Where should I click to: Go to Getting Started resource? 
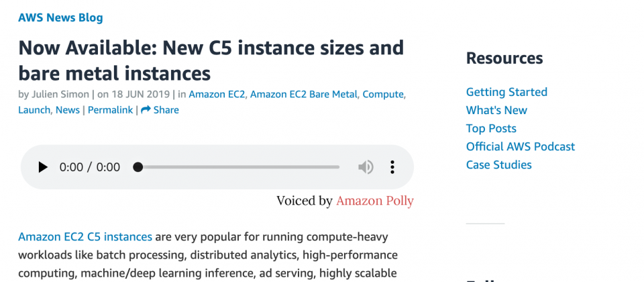click(506, 92)
